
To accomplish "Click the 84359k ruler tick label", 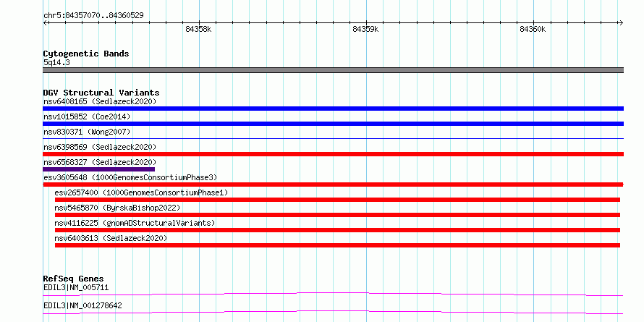I will pos(365,29).
